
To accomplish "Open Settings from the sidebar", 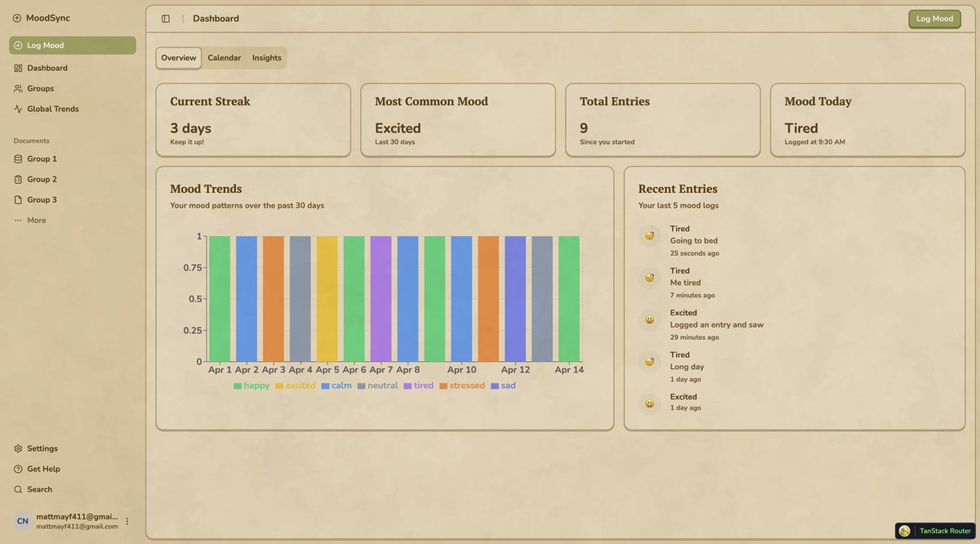I will [x=73, y=448].
